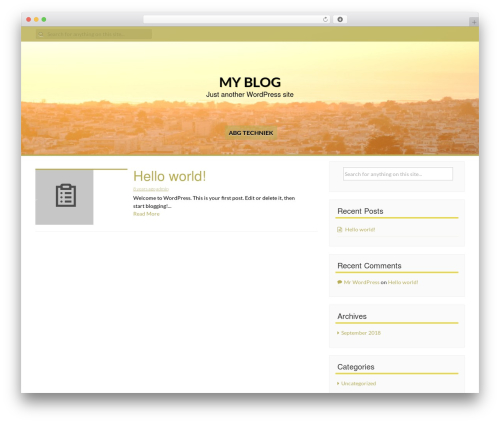
Task: Click the document icon next to the Hello world! recent post
Action: pos(340,230)
